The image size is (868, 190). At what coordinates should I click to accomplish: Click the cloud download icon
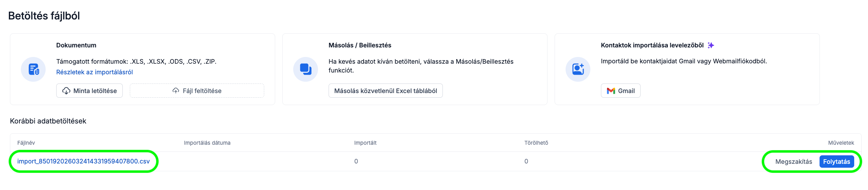66,91
